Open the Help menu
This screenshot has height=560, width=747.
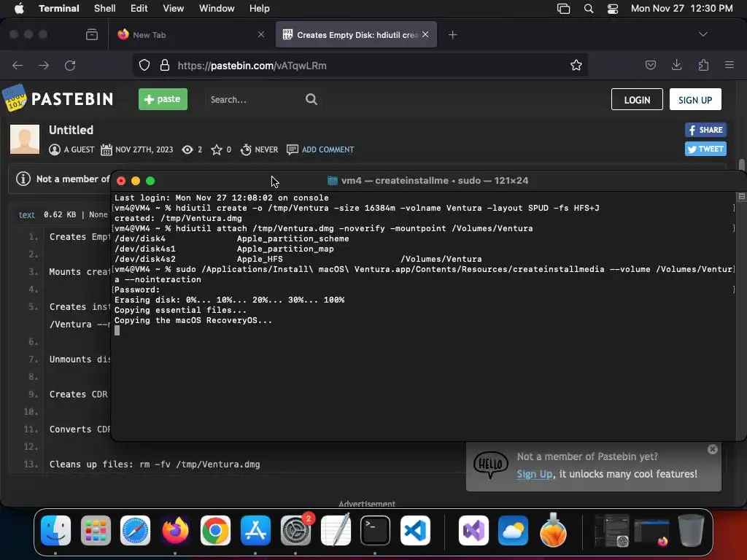click(x=260, y=9)
